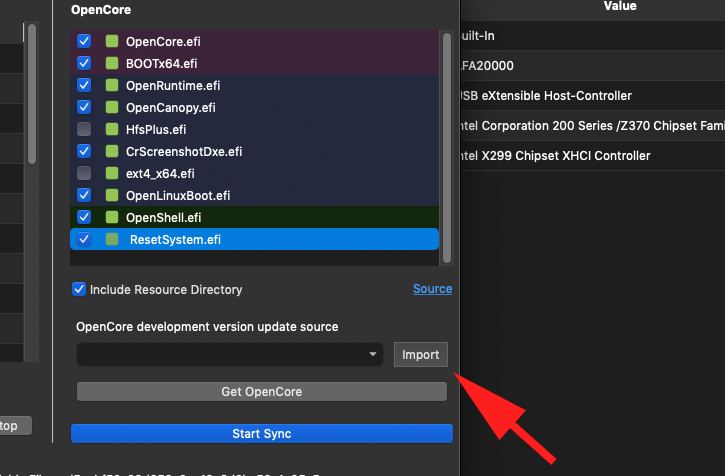Viewport: 725px width, 476px height.
Task: Uncheck the BOOTx64.efi checkbox
Action: click(x=84, y=63)
